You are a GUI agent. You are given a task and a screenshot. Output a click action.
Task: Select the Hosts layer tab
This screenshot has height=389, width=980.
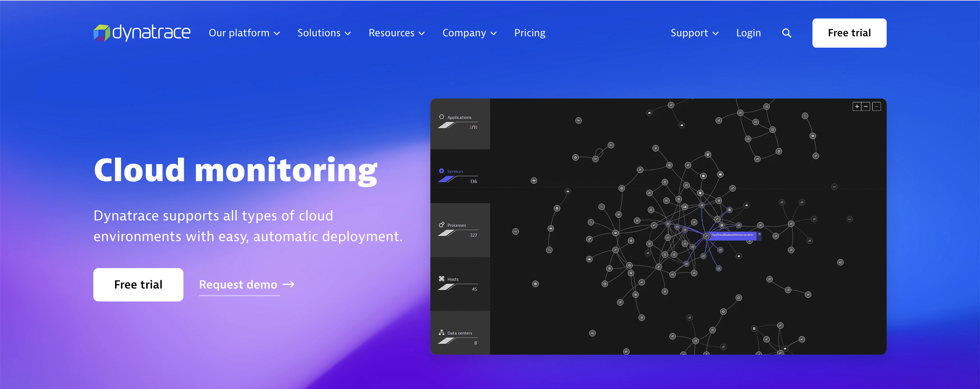tap(460, 284)
